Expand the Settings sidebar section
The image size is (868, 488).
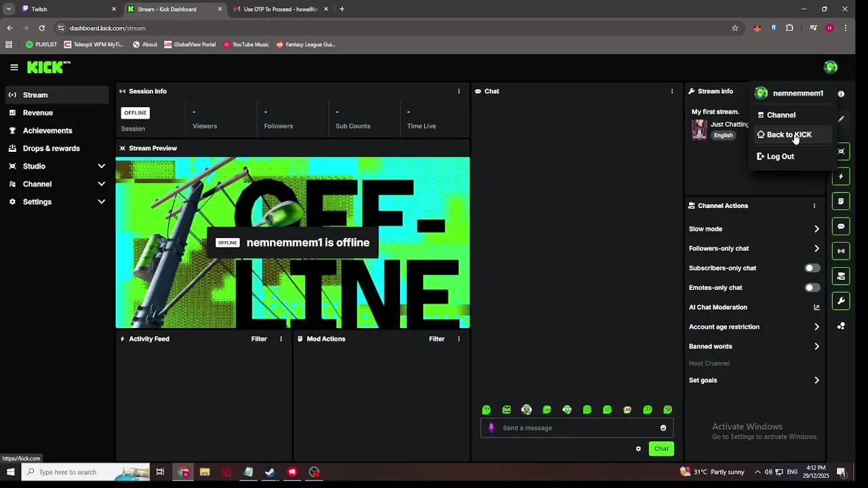101,202
